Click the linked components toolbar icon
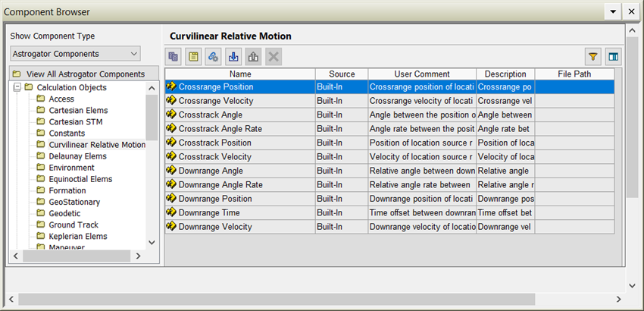 tap(214, 56)
